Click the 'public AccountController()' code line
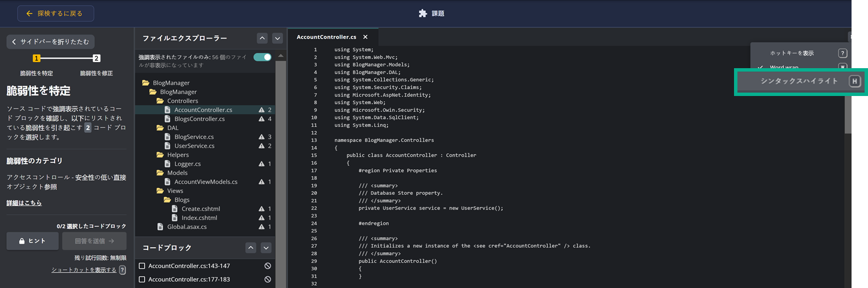 (x=398, y=261)
